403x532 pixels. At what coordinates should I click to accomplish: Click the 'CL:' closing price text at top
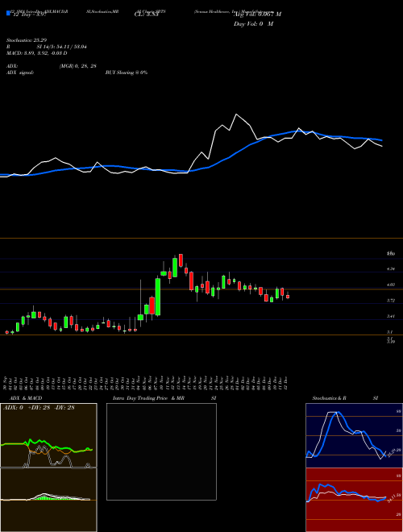coord(147,15)
